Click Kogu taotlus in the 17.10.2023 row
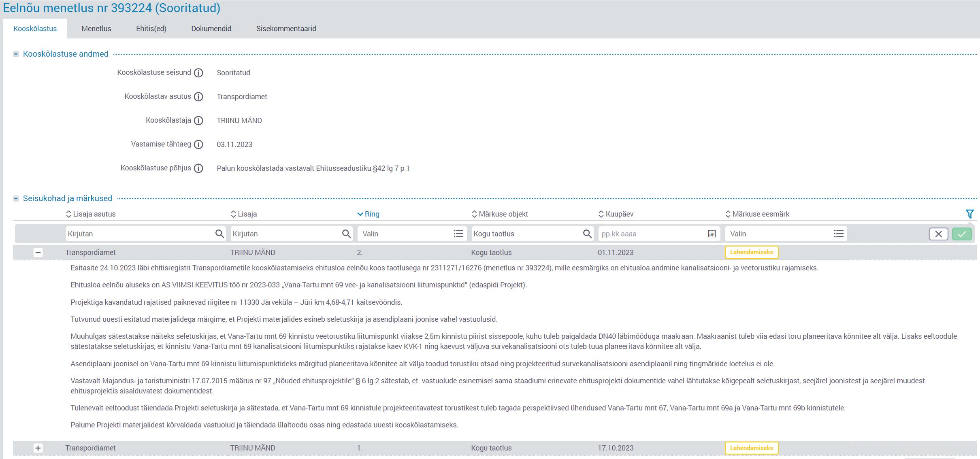 coord(491,448)
